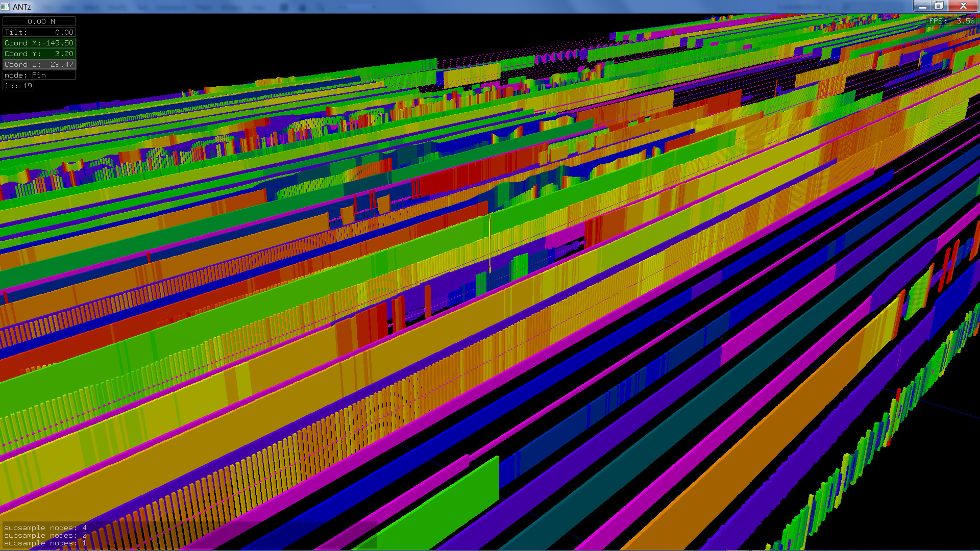This screenshot has height=551, width=980.
Task: Click the FPS counter readout
Action: coord(951,21)
